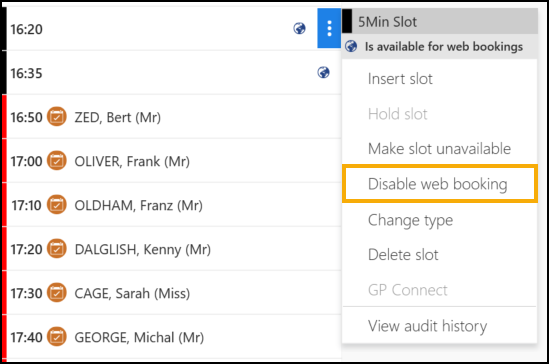This screenshot has height=364, width=549.
Task: Click booked appointment icon for ZED, Bert
Action: point(57,117)
